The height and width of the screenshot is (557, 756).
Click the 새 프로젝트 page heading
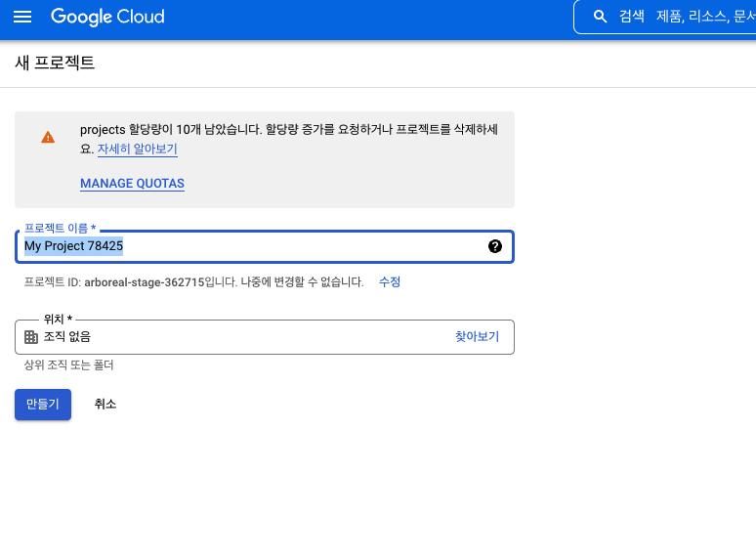pos(55,63)
